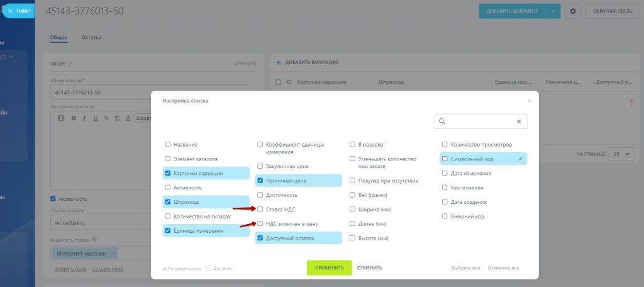
Task: Close the Настройка списка dialog
Action: 530,101
